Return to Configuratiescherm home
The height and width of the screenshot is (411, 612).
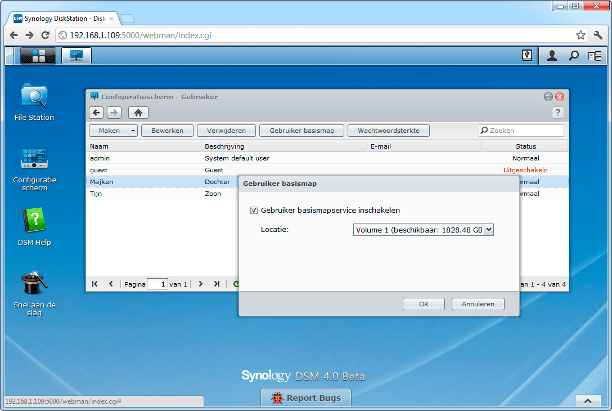138,113
